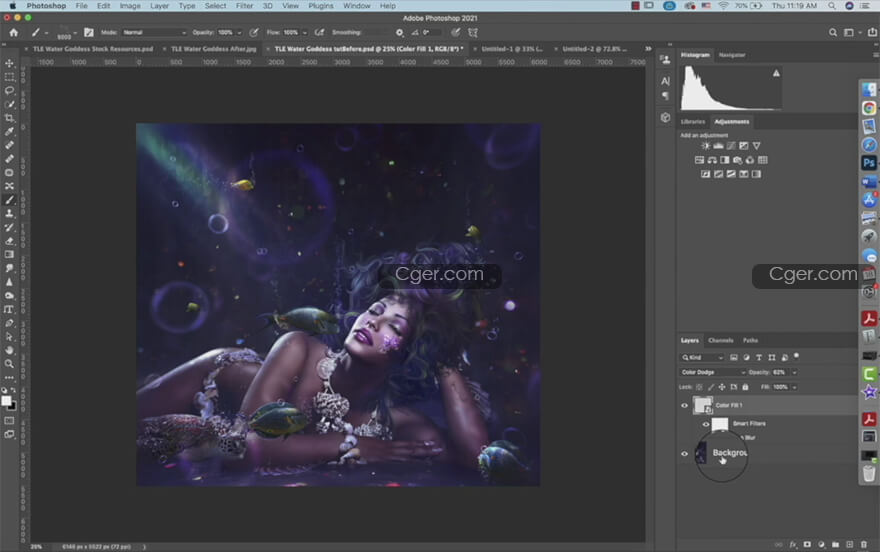
Task: Select the Brush tool in toolbar
Action: [x=10, y=200]
